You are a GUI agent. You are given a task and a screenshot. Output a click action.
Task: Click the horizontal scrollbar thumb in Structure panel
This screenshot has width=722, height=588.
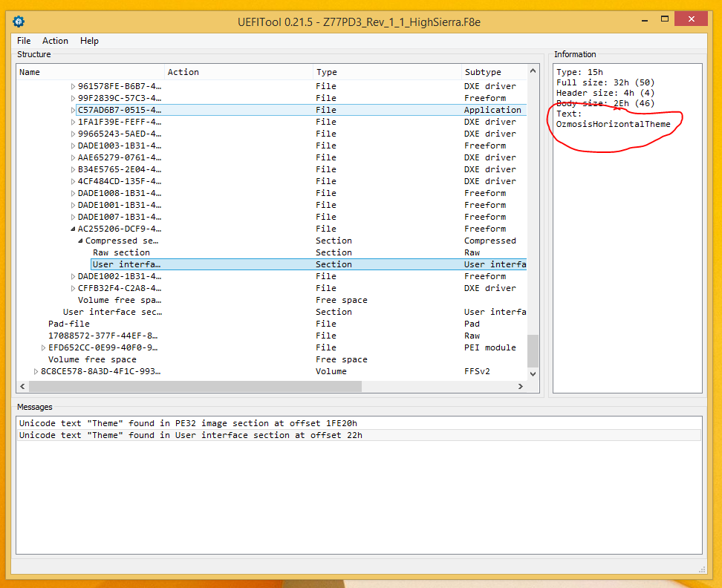[x=195, y=387]
